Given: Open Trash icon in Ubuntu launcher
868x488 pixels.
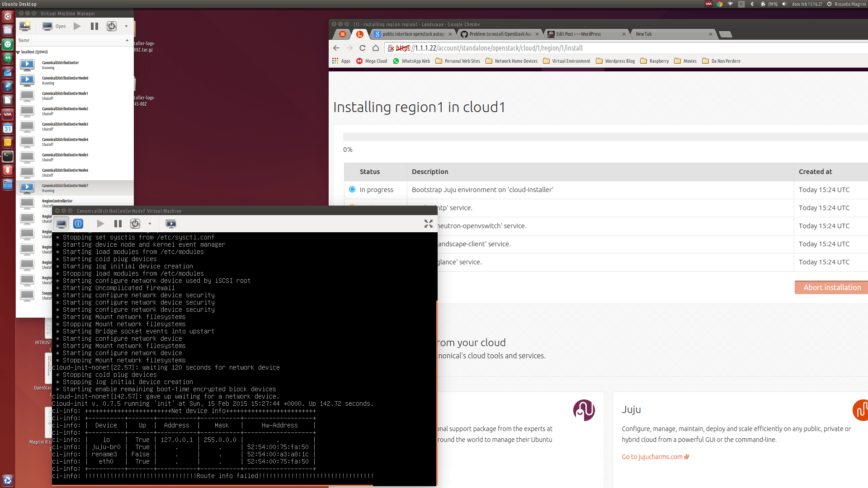Looking at the screenshot, I should click(8, 480).
